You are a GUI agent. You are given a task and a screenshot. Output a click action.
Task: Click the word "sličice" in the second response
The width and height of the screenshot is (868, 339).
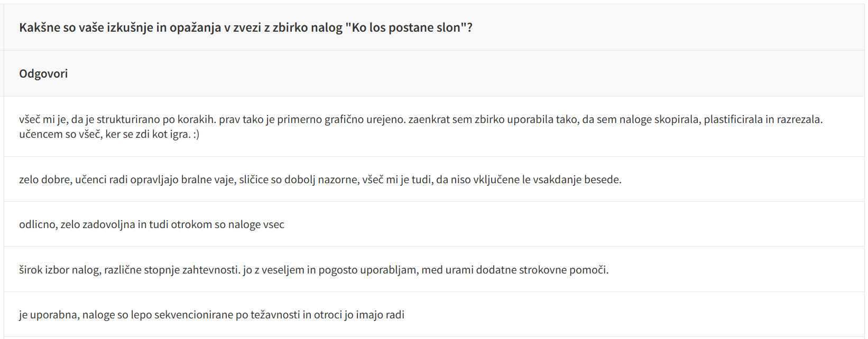tap(254, 180)
